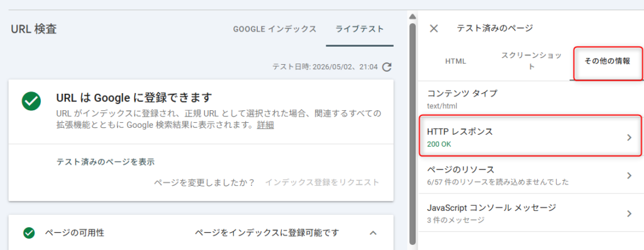
Task: Open the ページのリソース chevron arrow
Action: point(629,176)
